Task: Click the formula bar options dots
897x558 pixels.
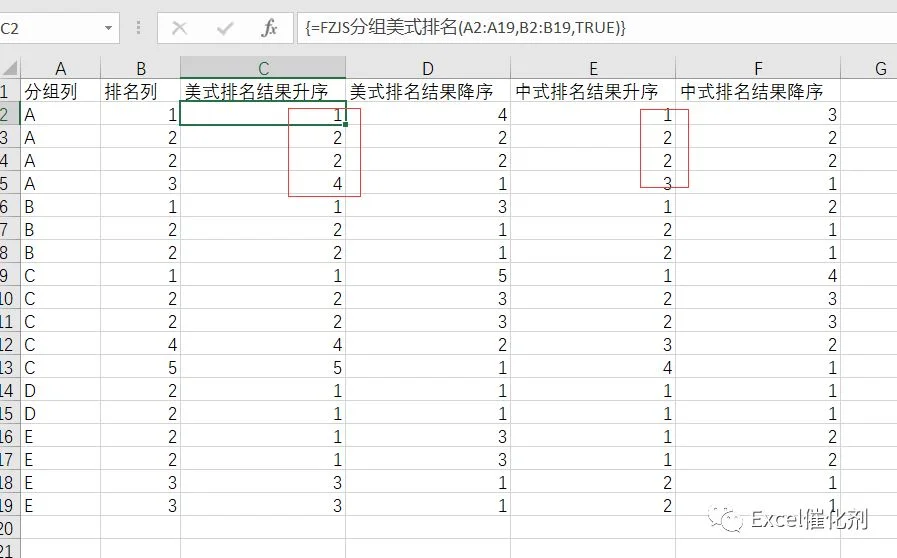Action: click(138, 27)
